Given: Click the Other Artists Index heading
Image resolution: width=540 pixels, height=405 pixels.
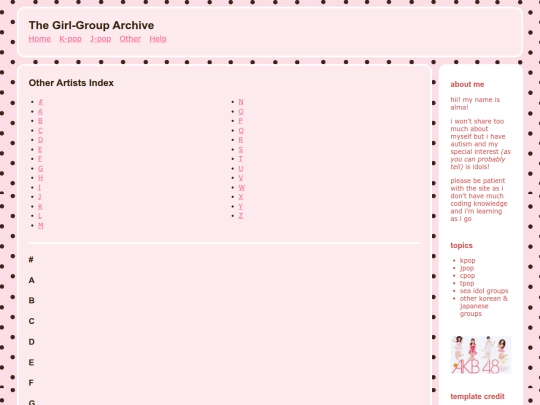Looking at the screenshot, I should [x=71, y=83].
